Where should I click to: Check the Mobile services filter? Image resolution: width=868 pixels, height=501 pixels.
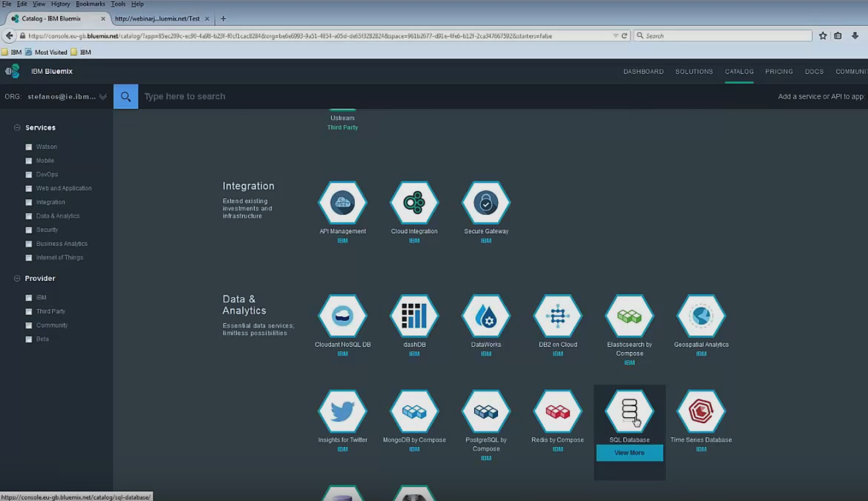tap(29, 161)
